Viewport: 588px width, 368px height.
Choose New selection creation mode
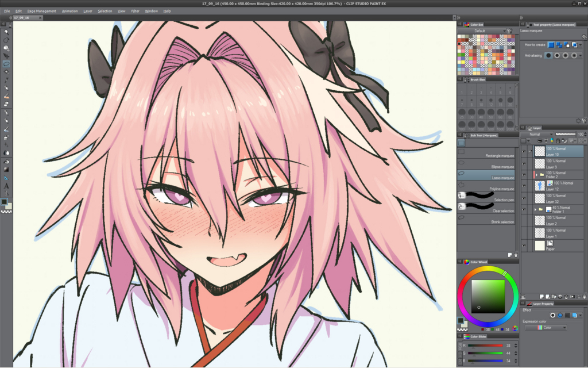[x=551, y=45]
